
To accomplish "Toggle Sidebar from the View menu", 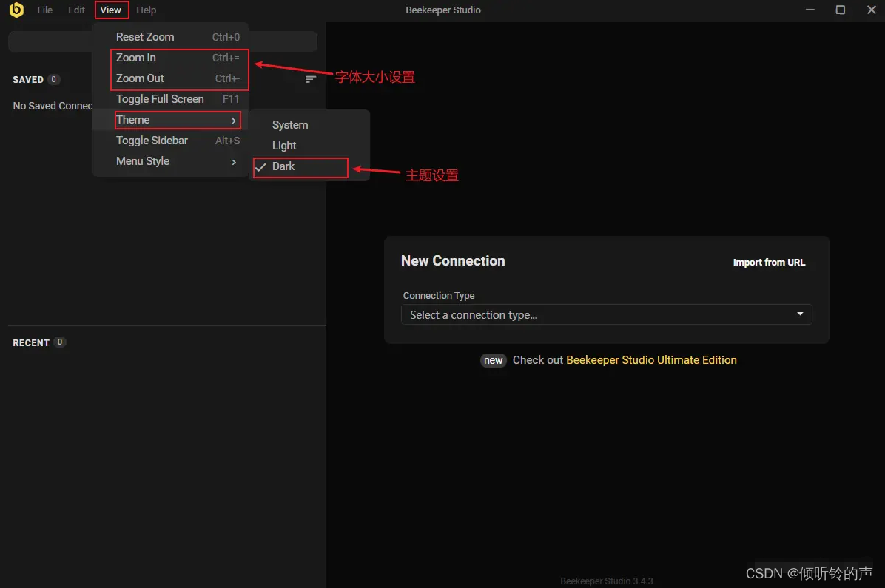I will [x=170, y=141].
